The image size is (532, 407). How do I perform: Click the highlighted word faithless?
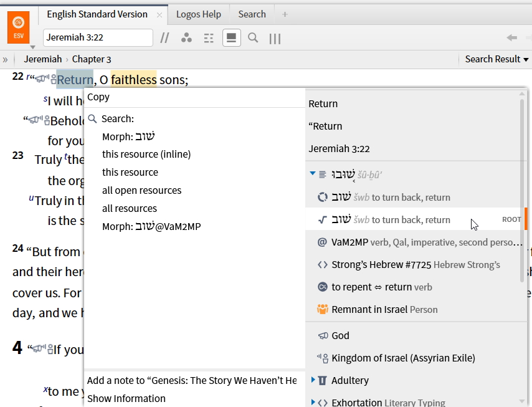pos(134,79)
